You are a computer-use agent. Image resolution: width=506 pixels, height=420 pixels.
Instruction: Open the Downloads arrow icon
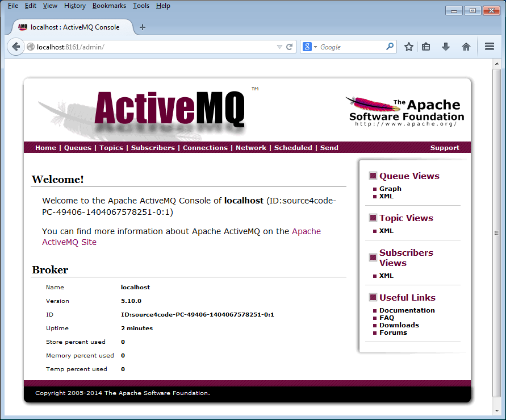tap(446, 47)
